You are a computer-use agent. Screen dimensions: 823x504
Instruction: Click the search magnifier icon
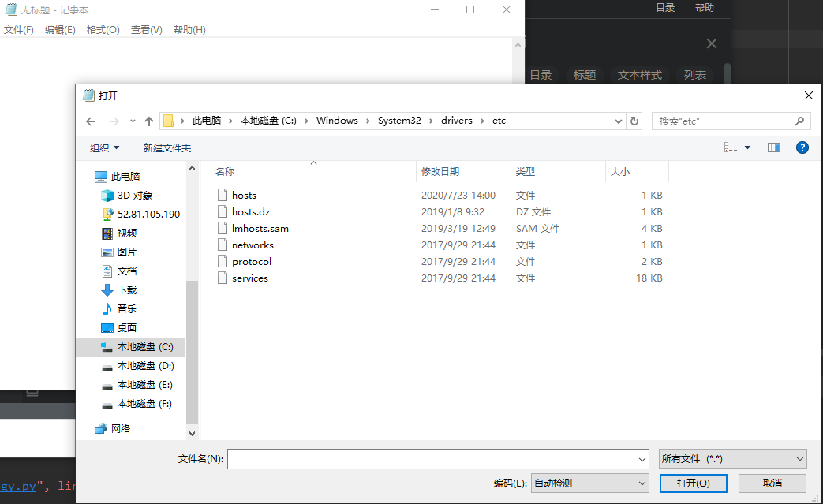coord(799,121)
